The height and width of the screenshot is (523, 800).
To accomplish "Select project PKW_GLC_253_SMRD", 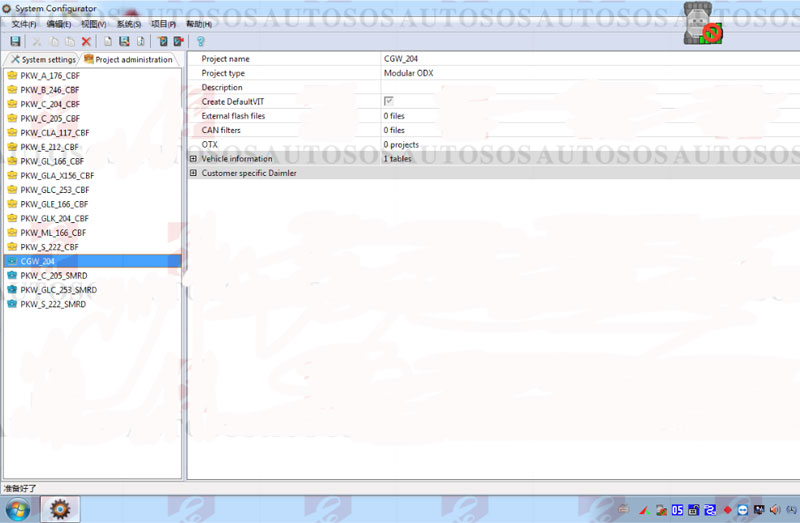I will point(59,290).
